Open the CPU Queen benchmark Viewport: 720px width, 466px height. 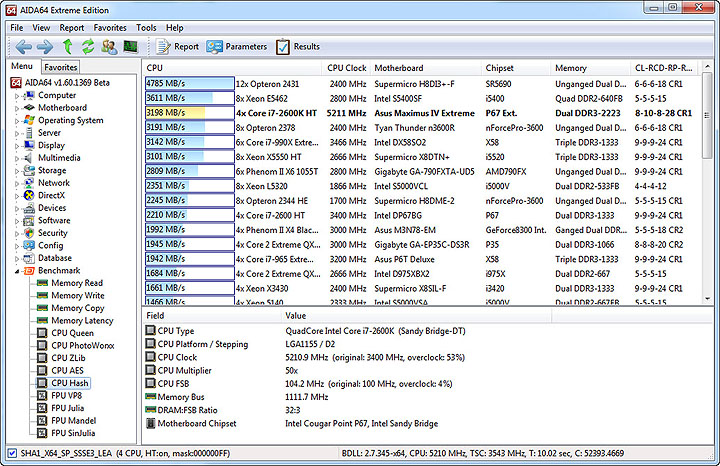tap(65, 333)
